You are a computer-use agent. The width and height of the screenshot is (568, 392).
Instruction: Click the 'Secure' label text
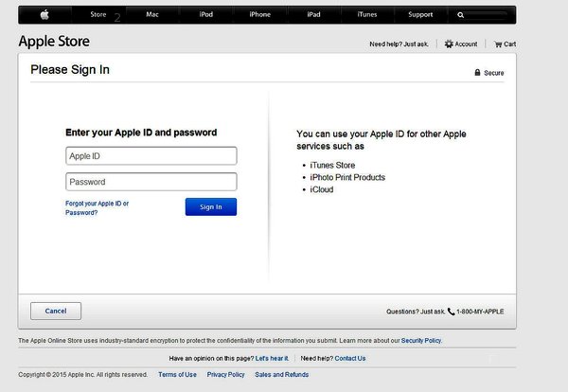[x=494, y=73]
